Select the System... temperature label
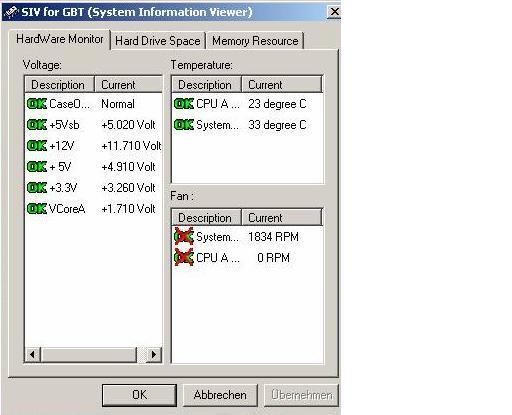Image resolution: width=512 pixels, height=415 pixels. coord(218,125)
